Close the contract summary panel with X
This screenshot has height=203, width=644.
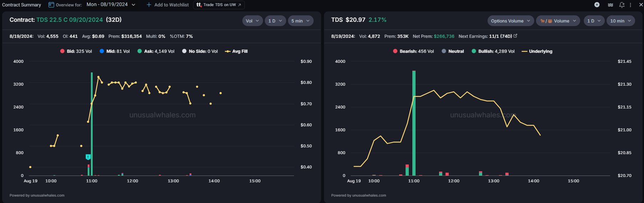tap(641, 5)
